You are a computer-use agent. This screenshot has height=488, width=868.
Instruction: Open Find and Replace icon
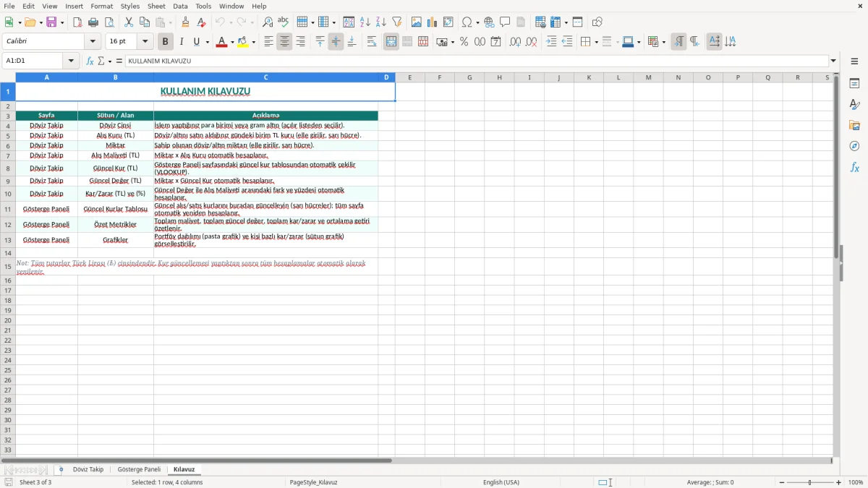pos(268,22)
